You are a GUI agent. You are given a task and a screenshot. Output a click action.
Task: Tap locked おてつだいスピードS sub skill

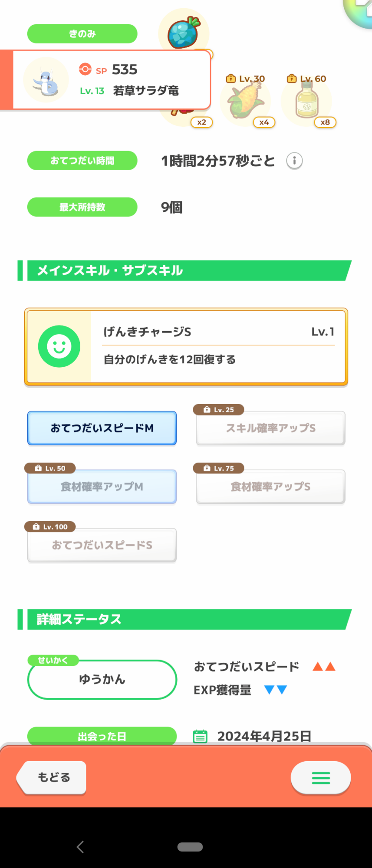coord(102,545)
